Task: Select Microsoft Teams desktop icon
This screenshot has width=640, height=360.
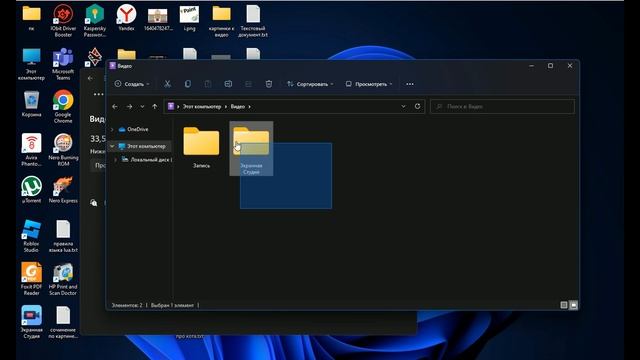Action: 63,64
